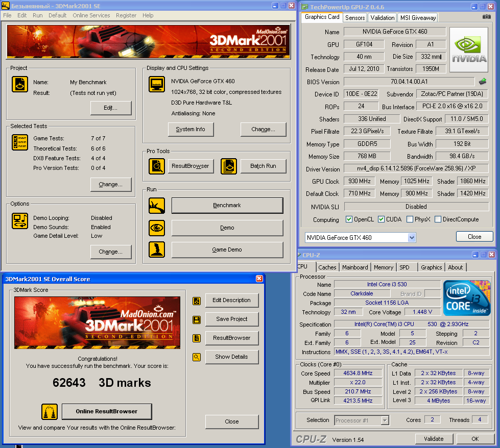Viewport: 500px width, 448px height.
Task: Click the Benchmark button
Action: point(227,206)
